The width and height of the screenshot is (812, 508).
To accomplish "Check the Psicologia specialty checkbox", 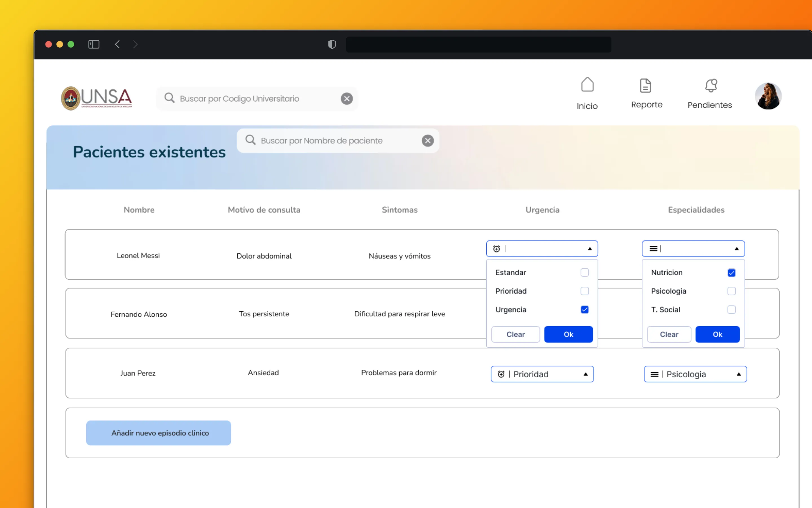I will tap(731, 291).
